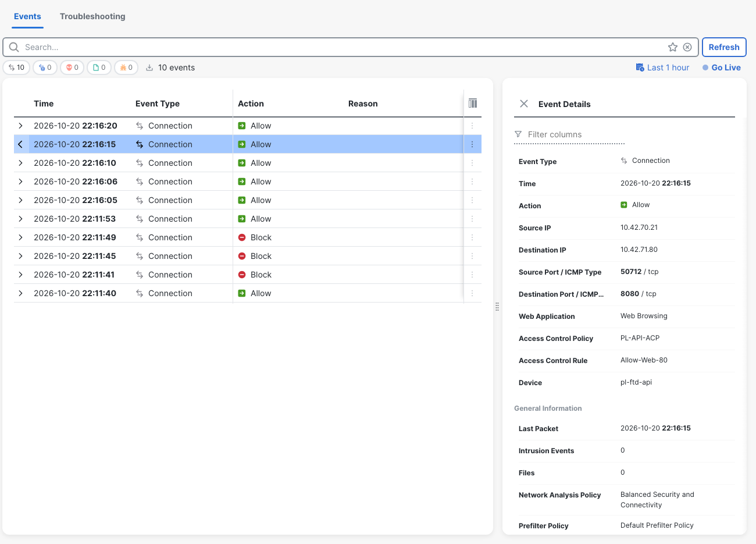
Task: Collapse the selected 22:16:15 event row
Action: point(20,144)
